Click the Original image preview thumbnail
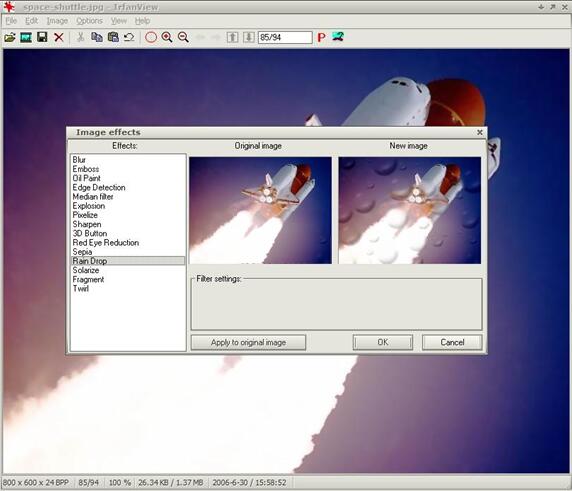Viewport: 572px width, 491px height. [x=260, y=210]
